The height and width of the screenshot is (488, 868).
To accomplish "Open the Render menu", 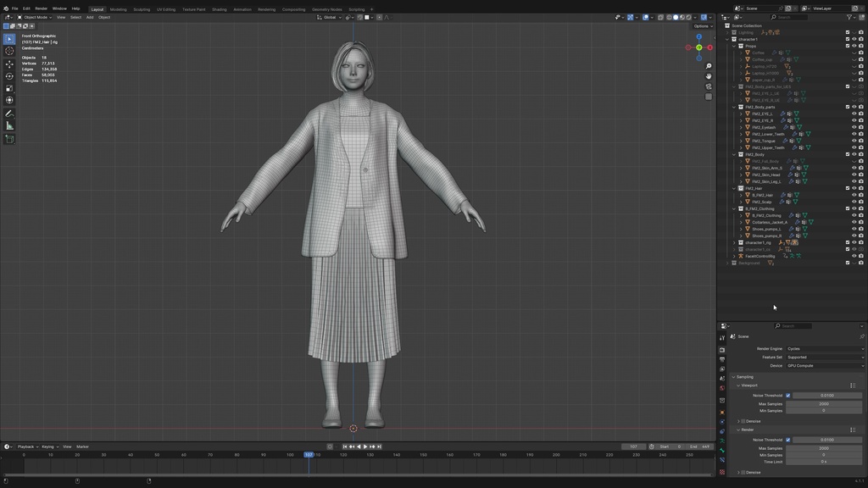I will tap(40, 8).
